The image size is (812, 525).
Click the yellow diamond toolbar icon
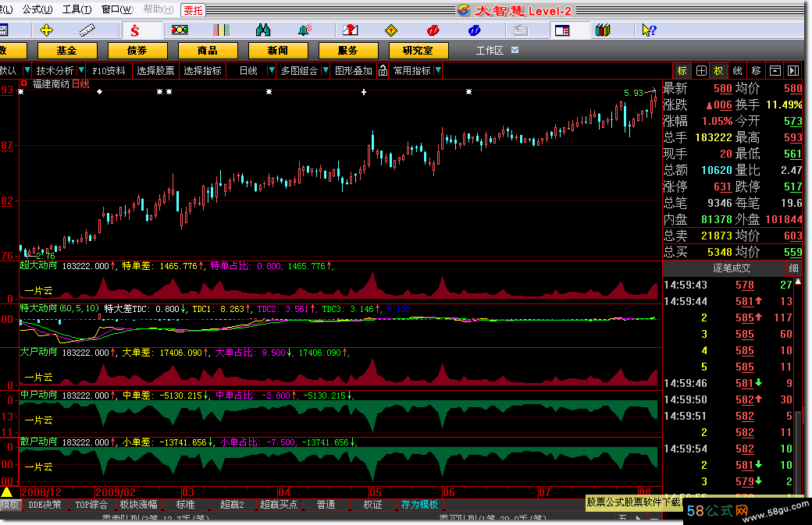[x=391, y=30]
